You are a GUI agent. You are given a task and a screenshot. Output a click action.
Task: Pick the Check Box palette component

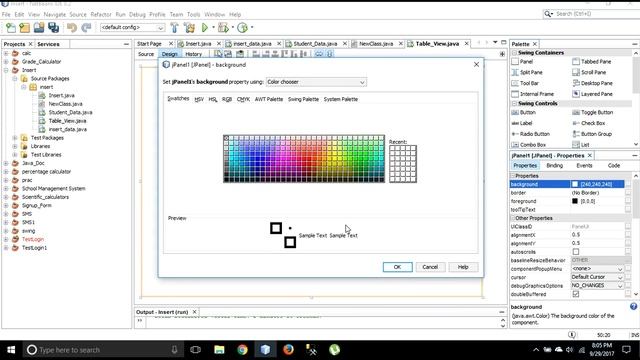point(589,123)
